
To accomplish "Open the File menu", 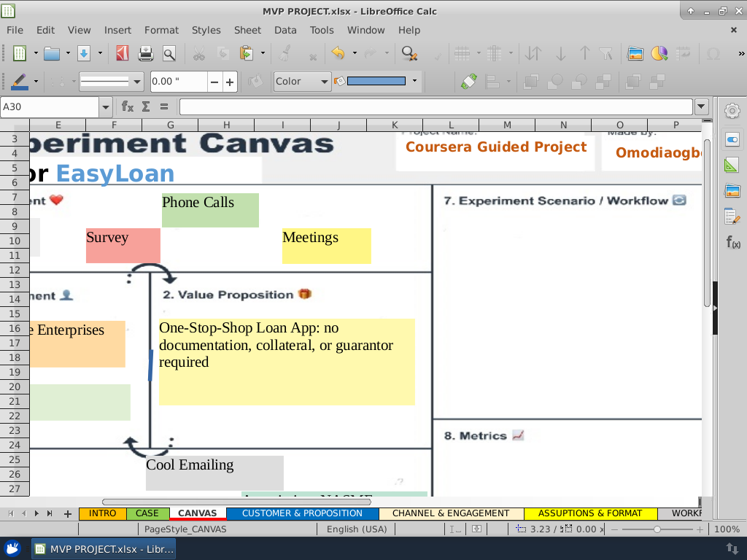I will pos(15,30).
